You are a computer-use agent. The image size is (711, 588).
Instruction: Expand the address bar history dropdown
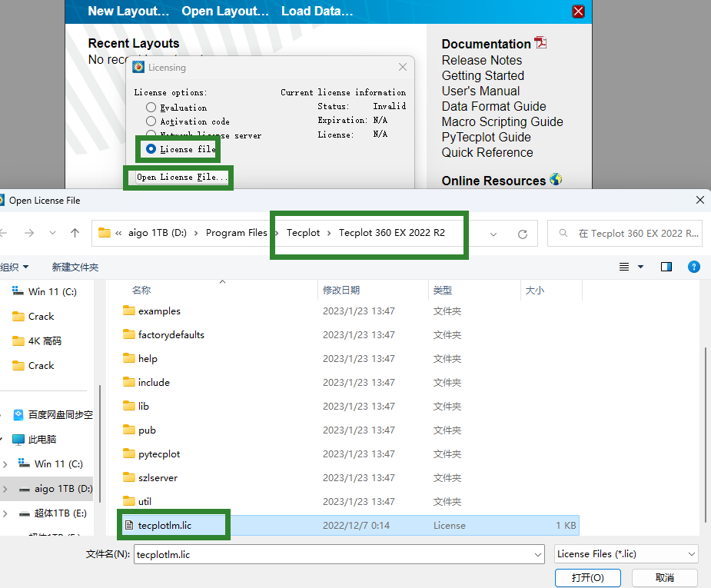[x=493, y=234]
